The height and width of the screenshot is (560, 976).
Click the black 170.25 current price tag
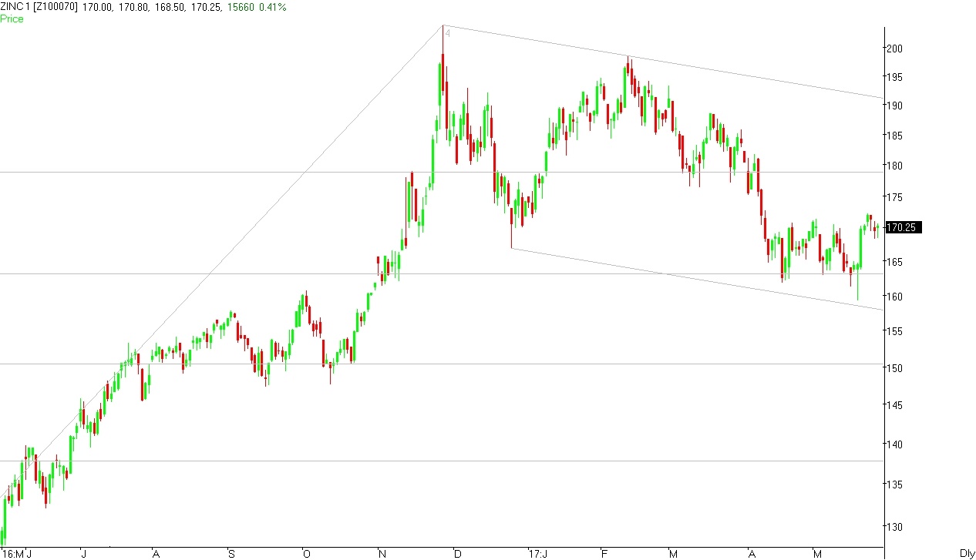pos(903,228)
